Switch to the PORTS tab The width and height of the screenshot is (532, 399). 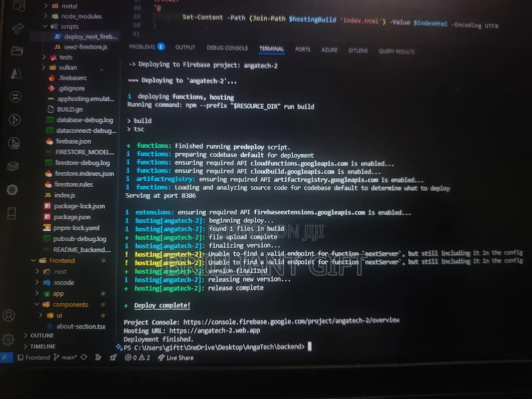point(303,50)
